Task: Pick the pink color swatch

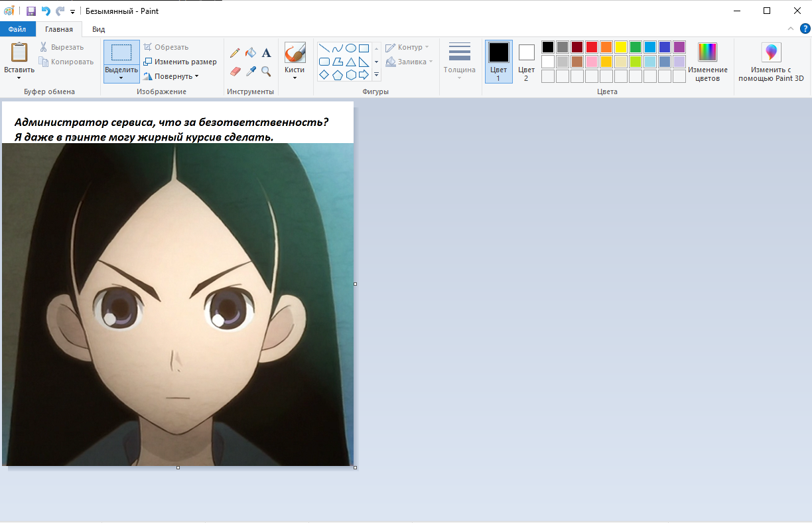Action: click(592, 62)
